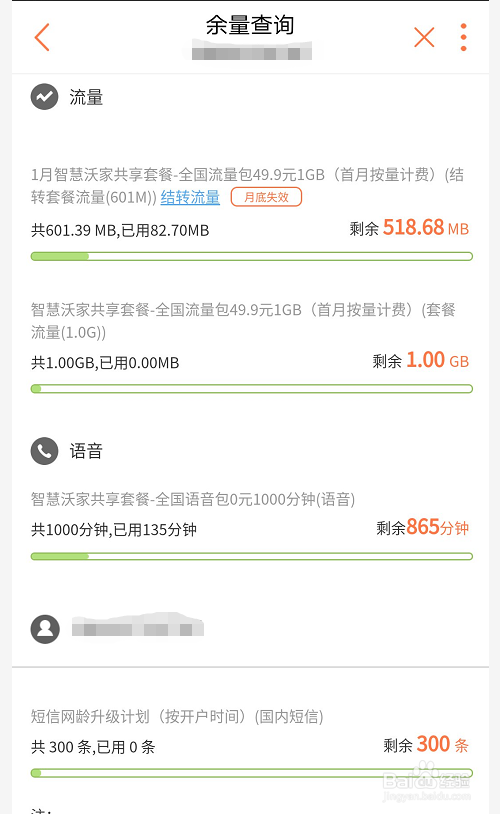Tap the user profile avatar icon

click(x=45, y=629)
